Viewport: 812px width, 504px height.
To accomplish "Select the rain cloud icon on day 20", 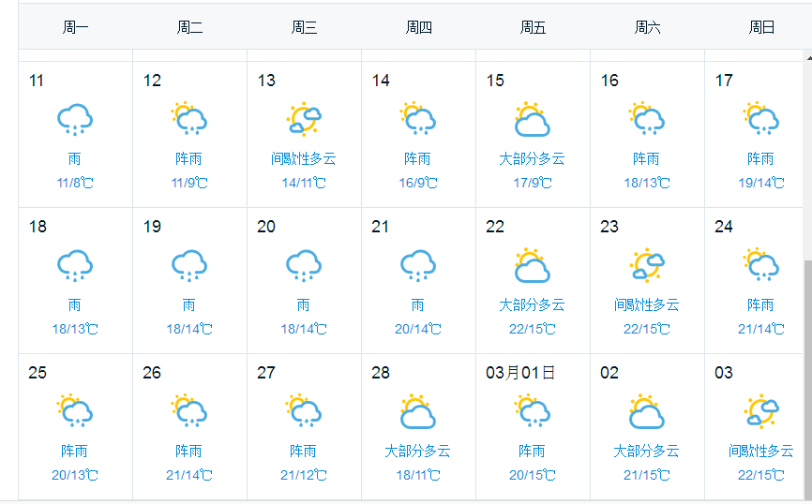I will coord(304,265).
